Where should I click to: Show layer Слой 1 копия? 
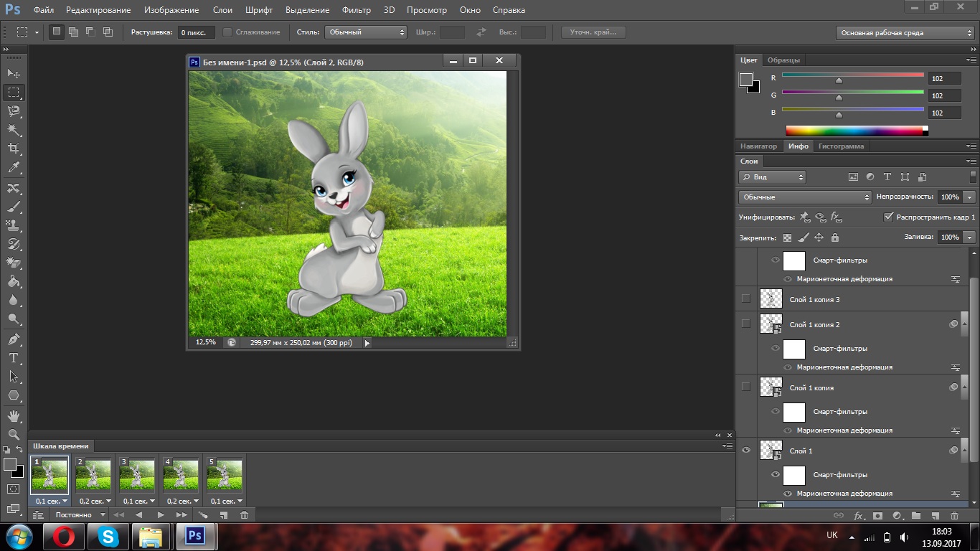point(746,387)
